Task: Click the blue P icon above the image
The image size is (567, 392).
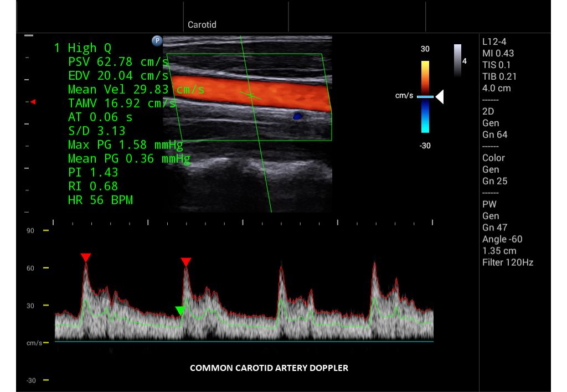Action: (x=157, y=40)
